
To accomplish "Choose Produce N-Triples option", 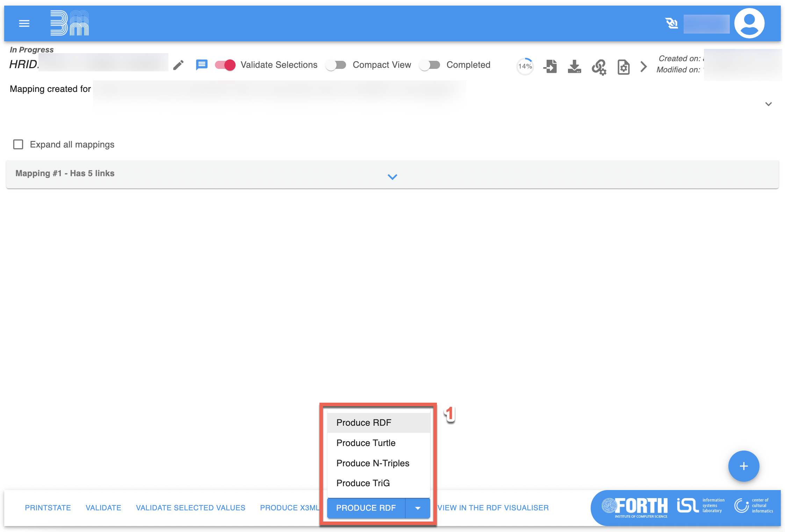I will pos(373,463).
